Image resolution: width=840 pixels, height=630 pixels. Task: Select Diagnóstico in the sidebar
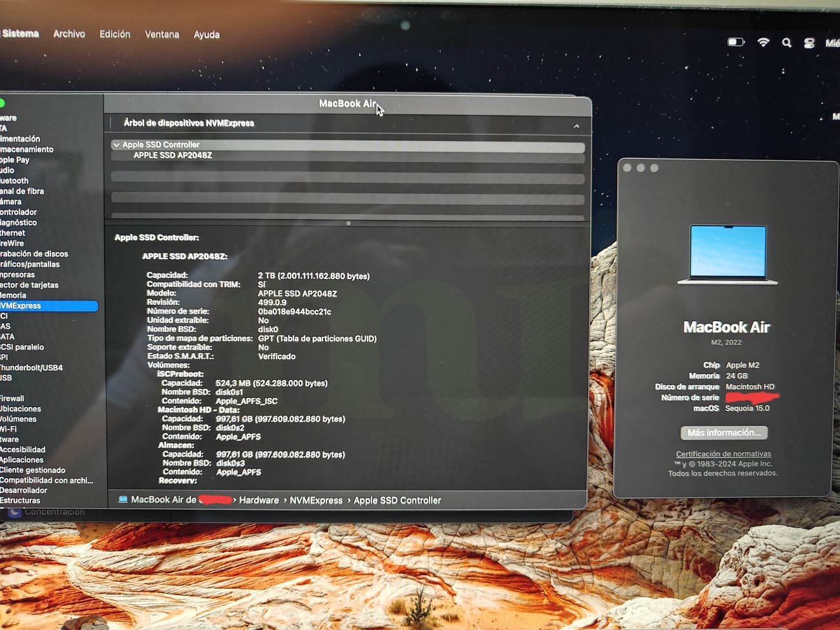18,222
